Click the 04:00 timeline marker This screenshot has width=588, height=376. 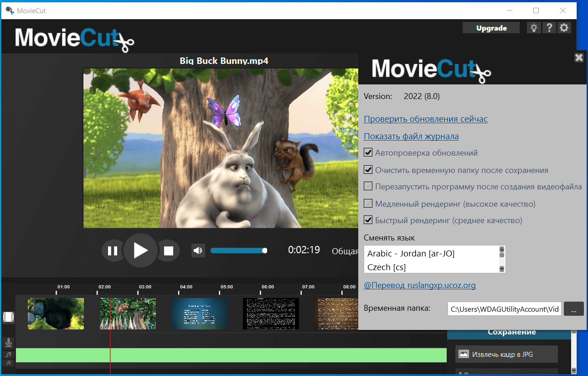tap(186, 287)
